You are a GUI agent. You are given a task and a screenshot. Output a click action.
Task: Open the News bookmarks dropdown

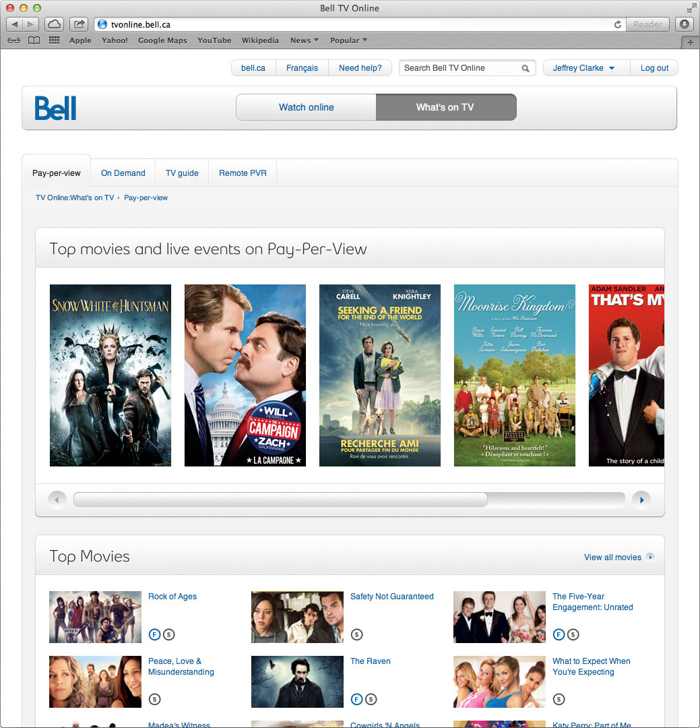coord(305,40)
